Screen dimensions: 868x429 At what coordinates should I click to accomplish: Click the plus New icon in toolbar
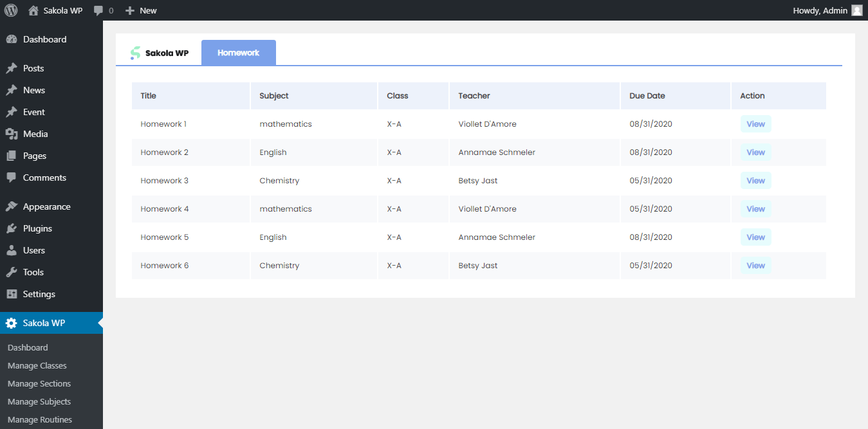(x=130, y=10)
